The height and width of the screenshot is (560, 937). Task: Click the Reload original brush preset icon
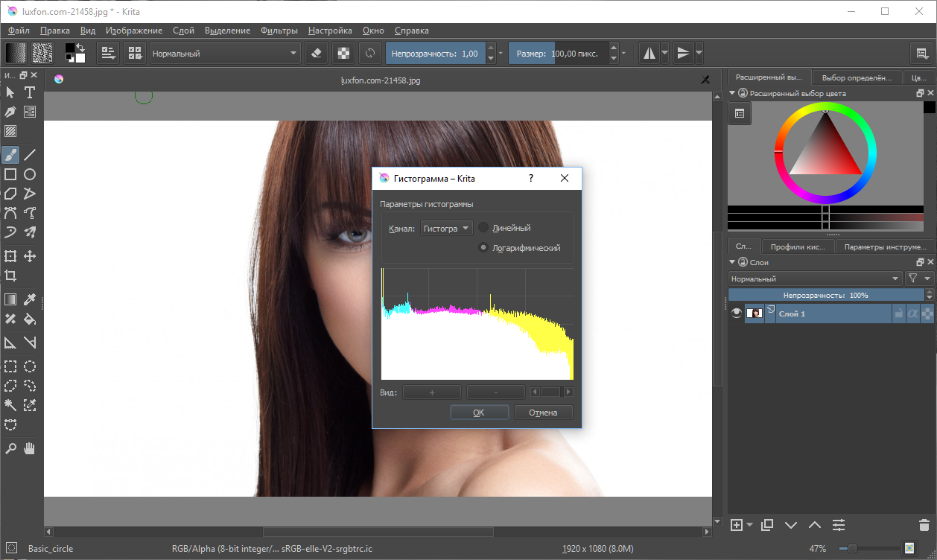click(x=369, y=53)
